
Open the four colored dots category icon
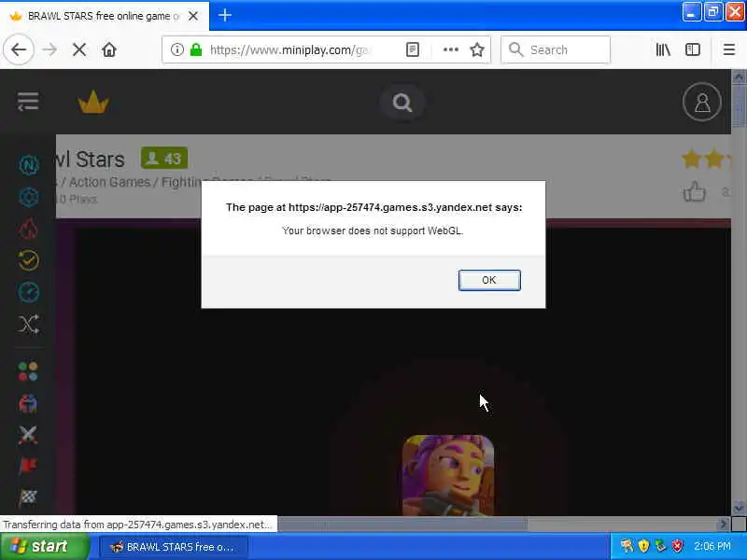pos(28,371)
